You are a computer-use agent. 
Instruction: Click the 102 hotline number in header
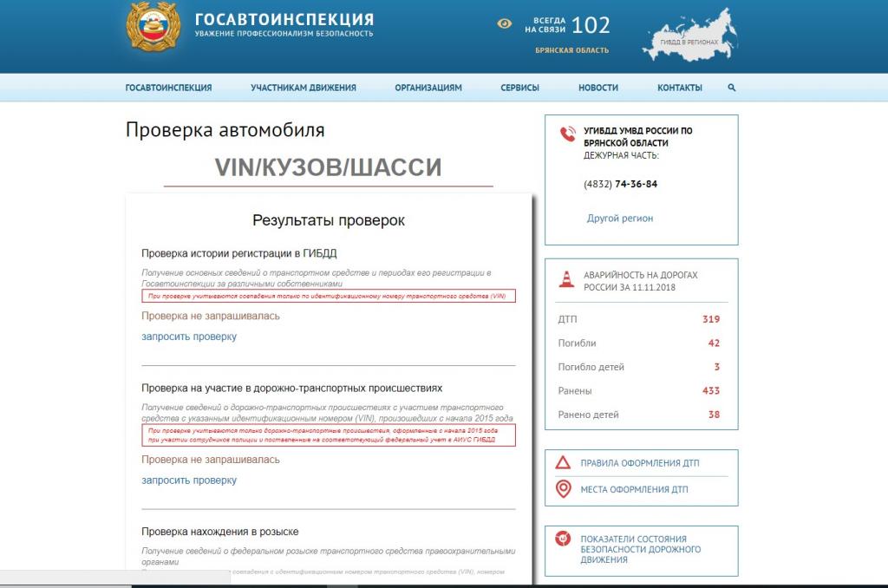[591, 25]
